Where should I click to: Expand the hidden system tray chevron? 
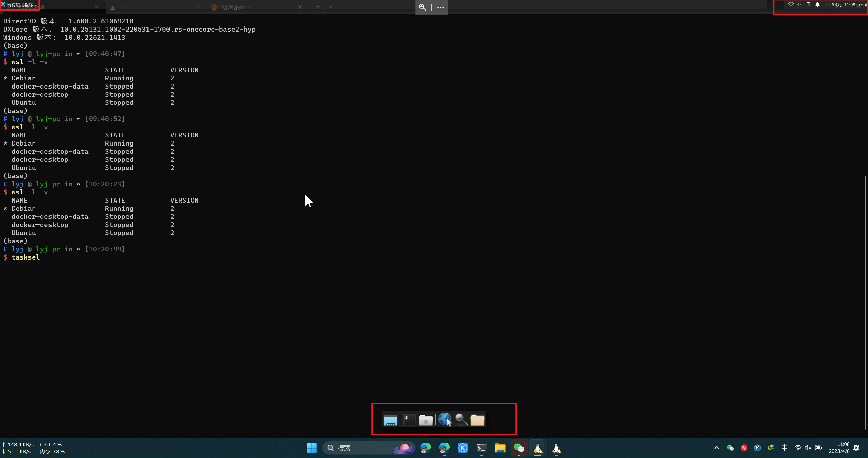(x=716, y=448)
